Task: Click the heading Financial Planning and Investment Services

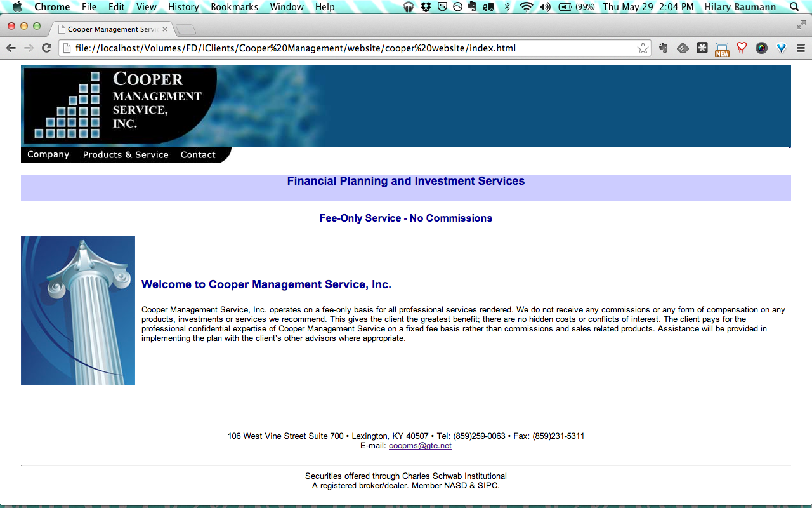Action: (406, 181)
